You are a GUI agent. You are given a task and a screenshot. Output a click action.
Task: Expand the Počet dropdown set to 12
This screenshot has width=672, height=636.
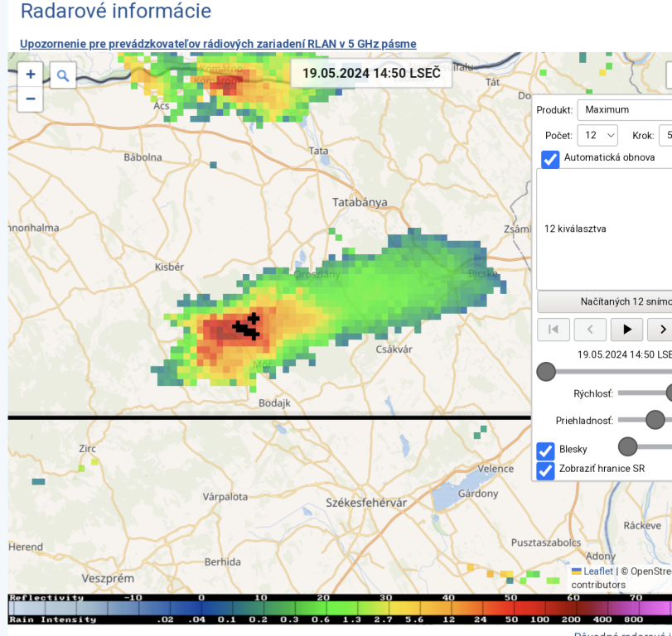[597, 135]
